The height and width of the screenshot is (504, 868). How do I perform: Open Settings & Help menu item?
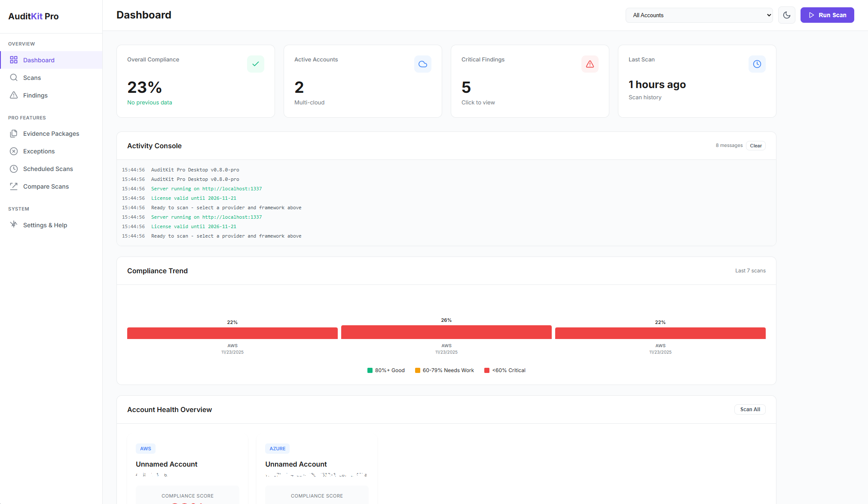(45, 225)
